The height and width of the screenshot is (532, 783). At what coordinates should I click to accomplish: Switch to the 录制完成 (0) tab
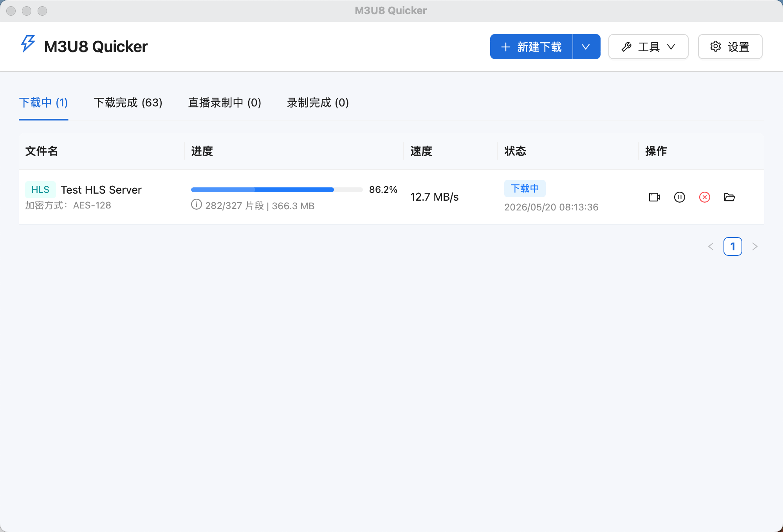coord(318,102)
